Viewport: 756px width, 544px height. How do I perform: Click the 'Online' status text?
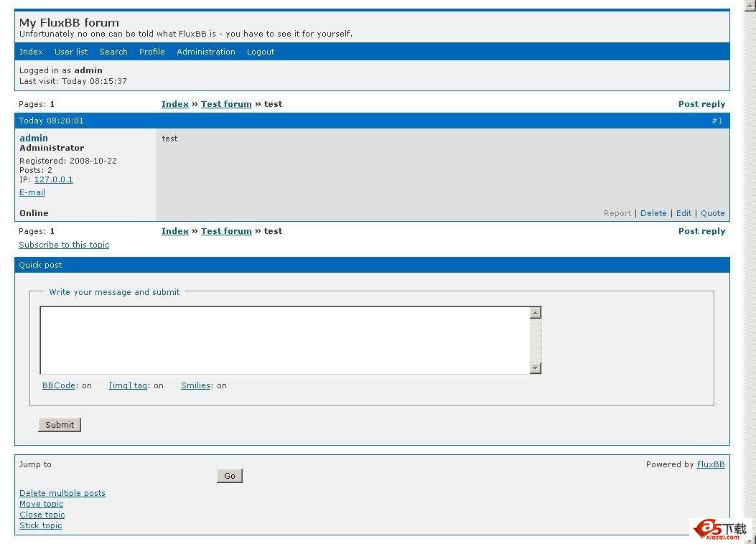[34, 213]
